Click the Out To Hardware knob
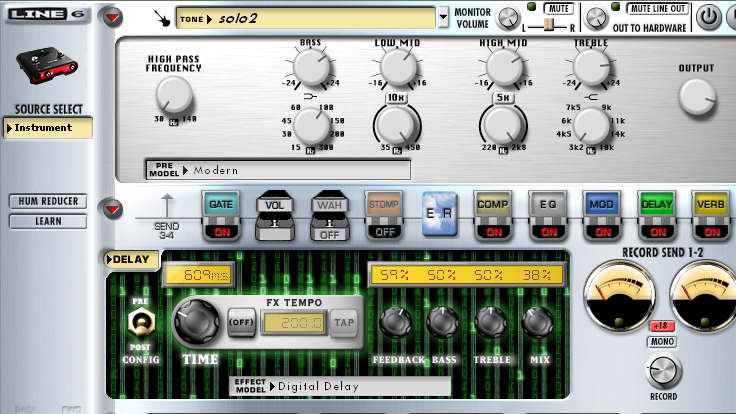The image size is (736, 414). (x=596, y=18)
